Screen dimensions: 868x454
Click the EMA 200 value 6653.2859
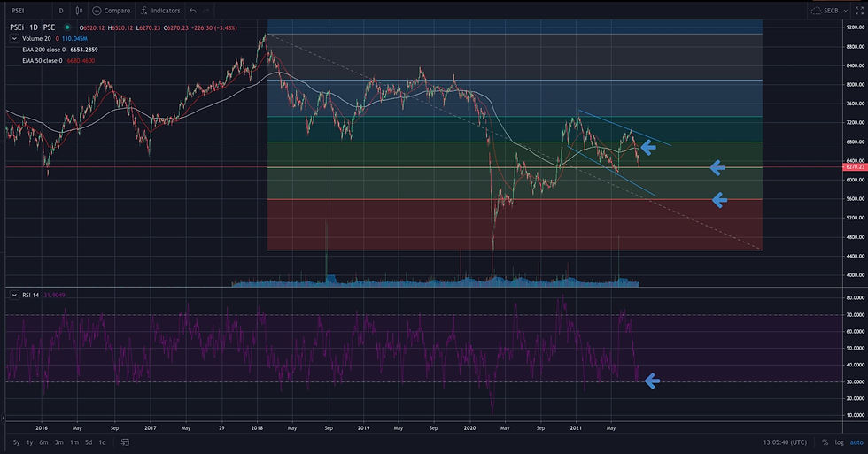84,50
